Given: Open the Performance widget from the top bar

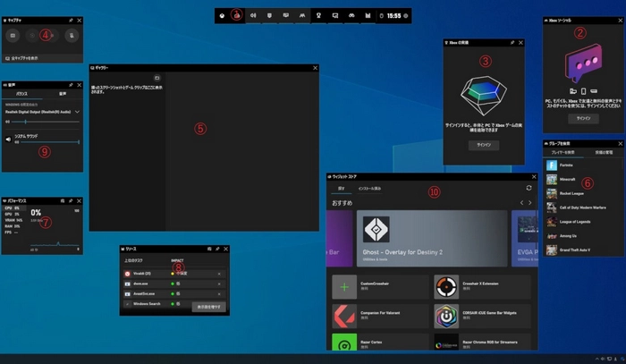Looking at the screenshot, I should coord(286,15).
